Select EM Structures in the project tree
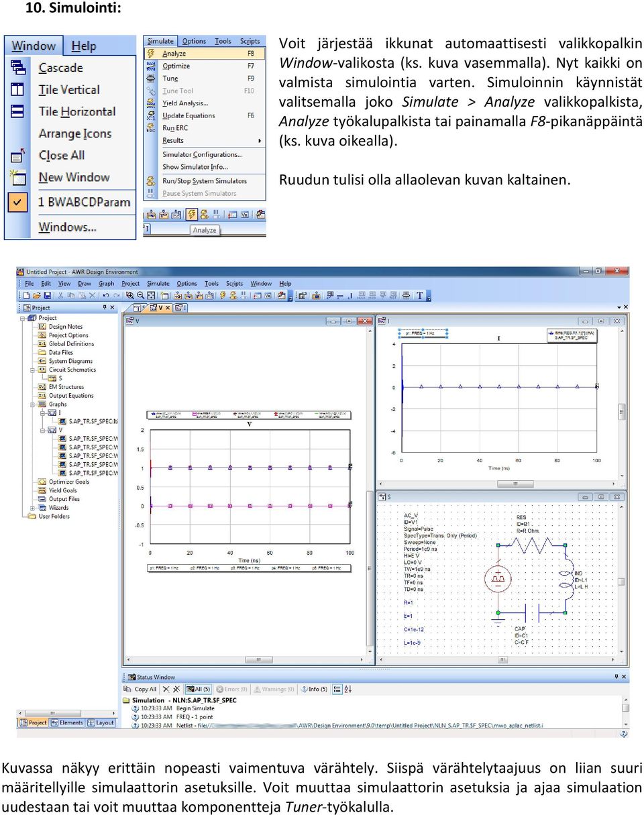 coord(61,387)
